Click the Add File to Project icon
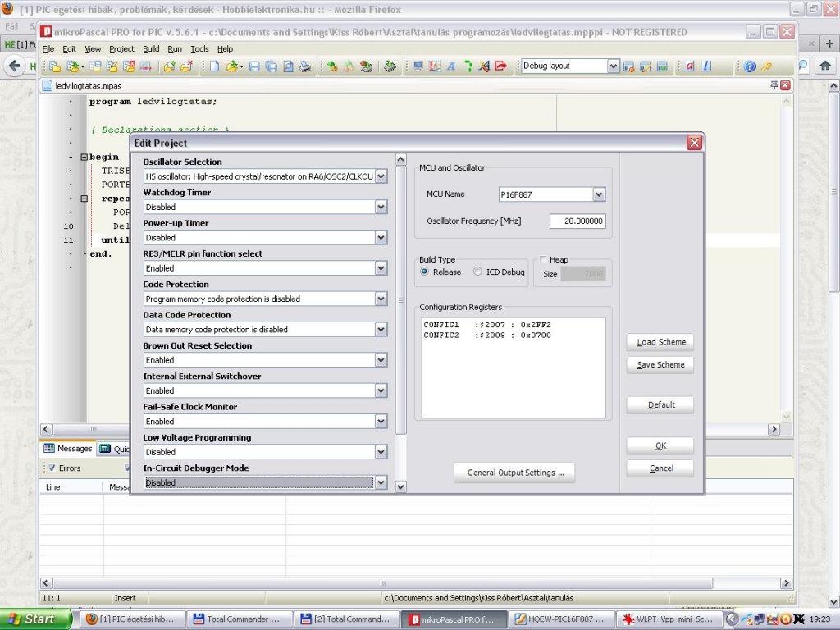 169,66
